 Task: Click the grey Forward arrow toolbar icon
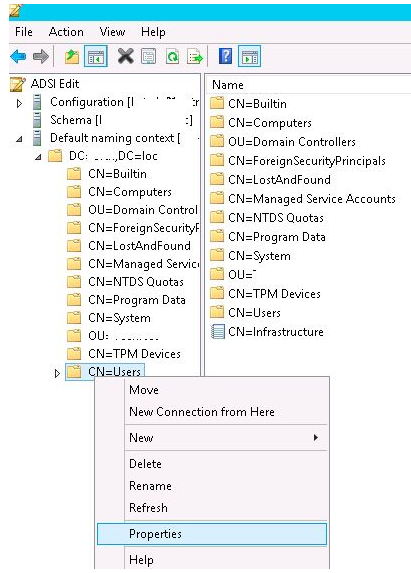pyautogui.click(x=41, y=57)
